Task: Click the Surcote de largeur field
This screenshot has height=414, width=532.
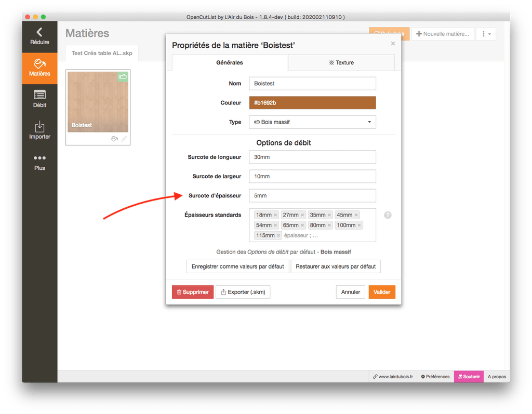Action: (x=312, y=177)
